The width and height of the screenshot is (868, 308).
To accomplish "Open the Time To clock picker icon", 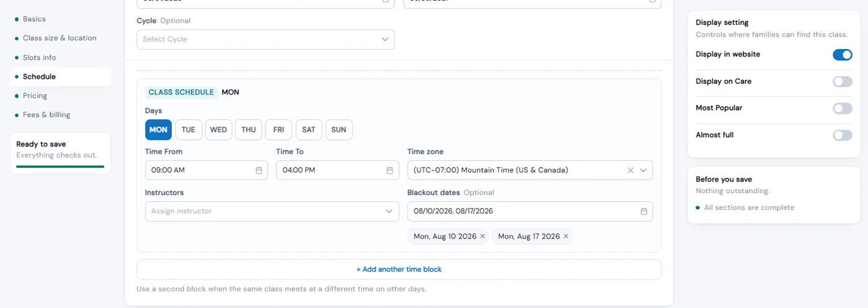I will 389,170.
